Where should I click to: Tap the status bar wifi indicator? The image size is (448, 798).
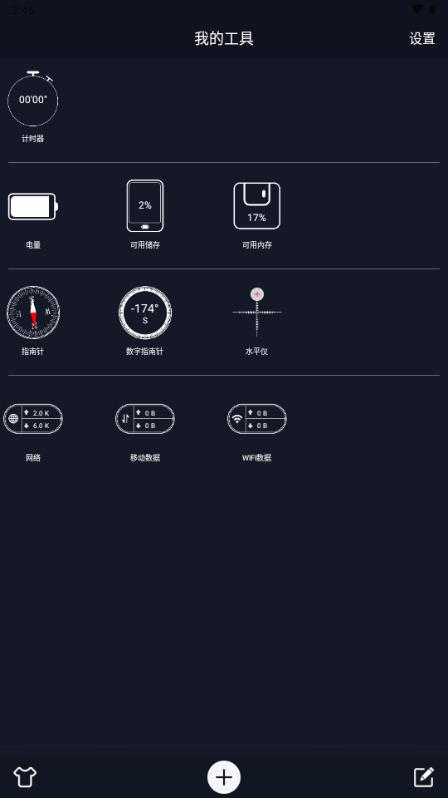417,9
